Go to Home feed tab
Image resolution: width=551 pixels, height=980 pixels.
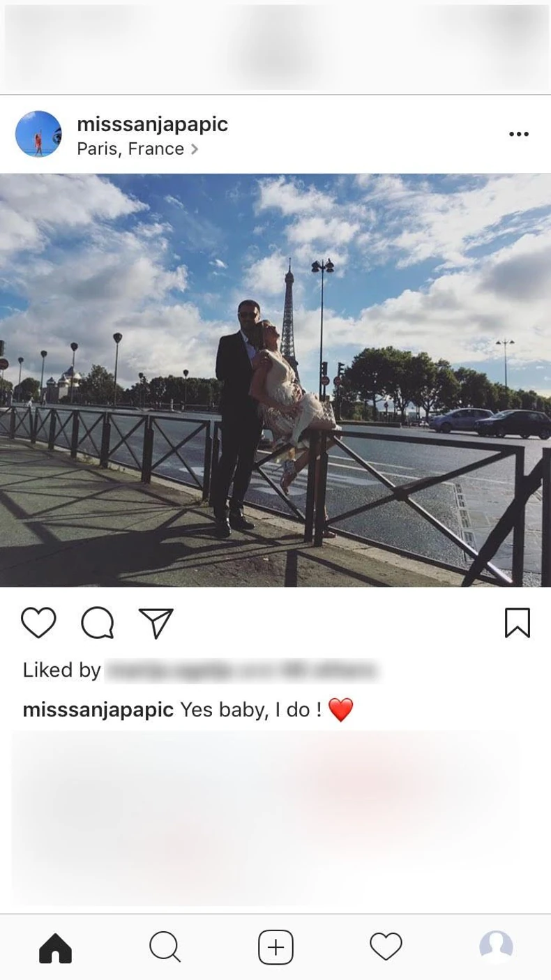click(x=56, y=948)
